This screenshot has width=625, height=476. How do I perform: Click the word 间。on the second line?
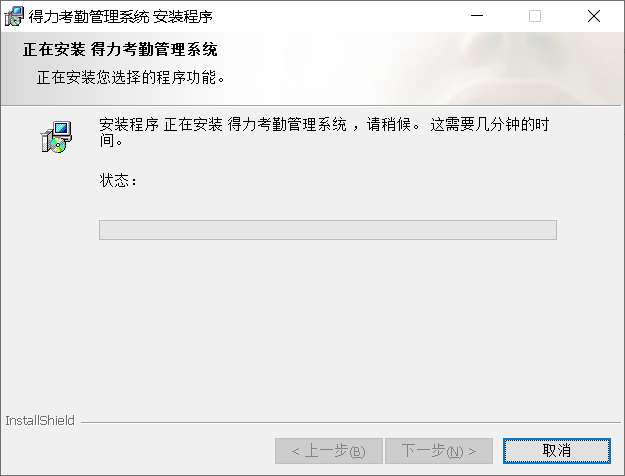pos(111,140)
